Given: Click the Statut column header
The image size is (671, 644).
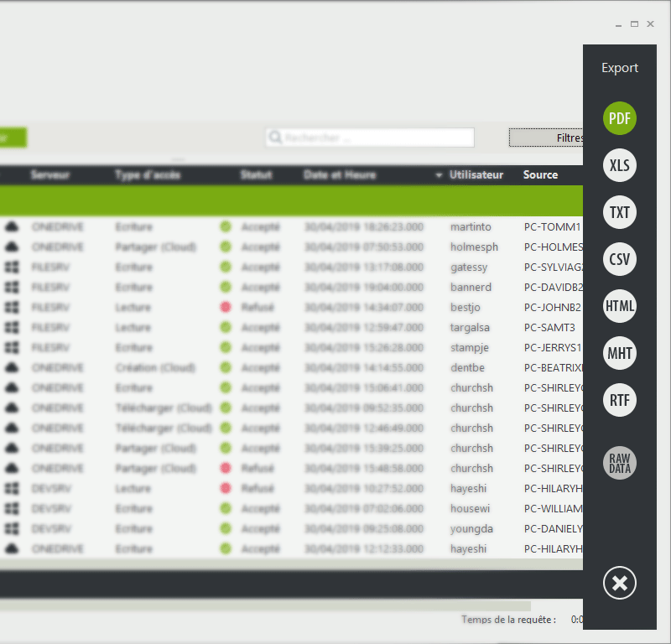Looking at the screenshot, I should 256,175.
